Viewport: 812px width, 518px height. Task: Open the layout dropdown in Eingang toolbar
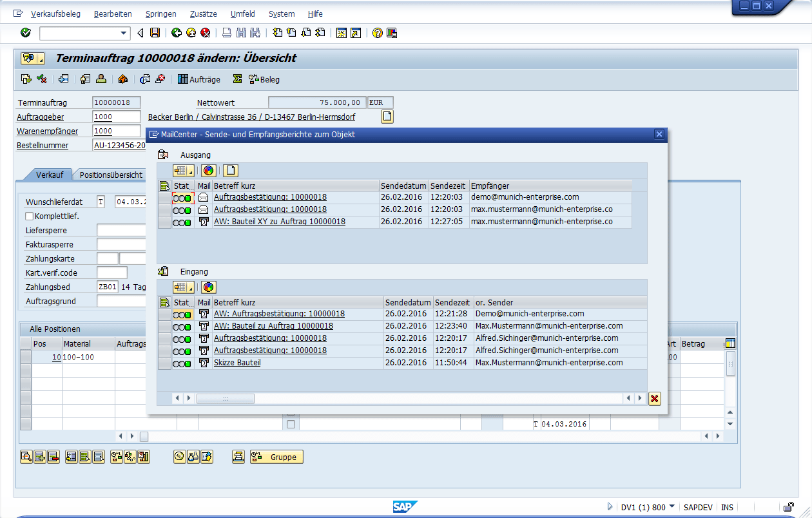[x=190, y=287]
